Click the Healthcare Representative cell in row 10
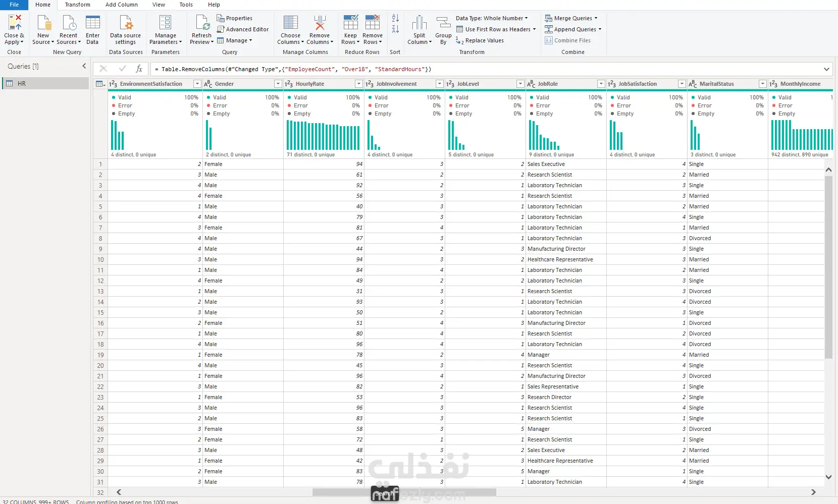 coord(566,259)
